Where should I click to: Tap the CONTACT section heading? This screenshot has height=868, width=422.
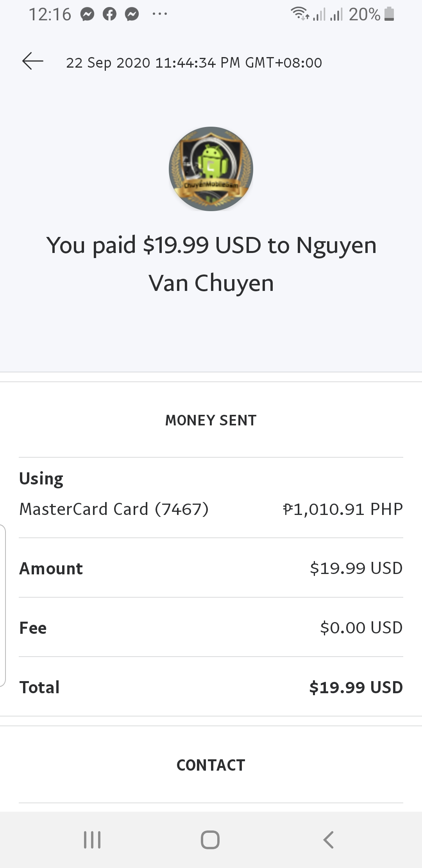[211, 765]
